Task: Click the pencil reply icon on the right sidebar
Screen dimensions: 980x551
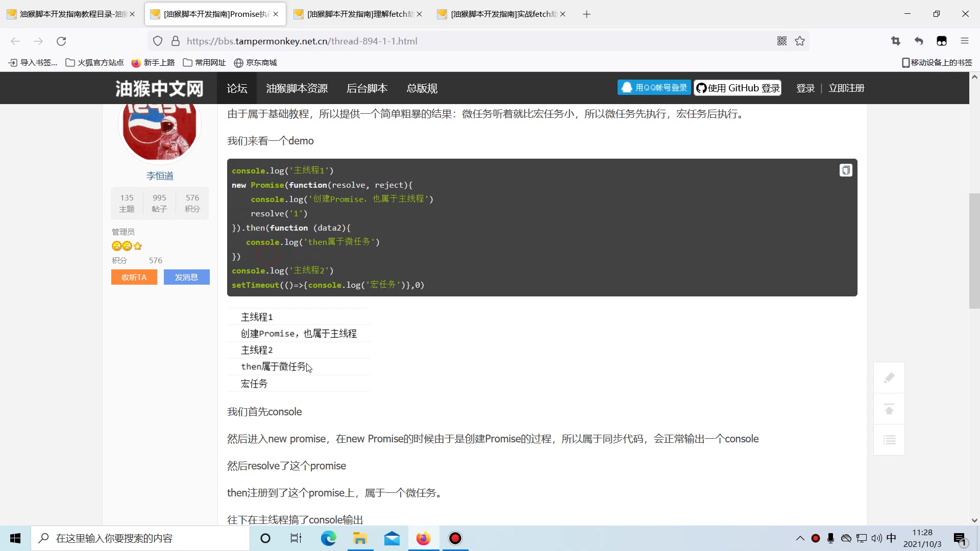Action: point(889,378)
